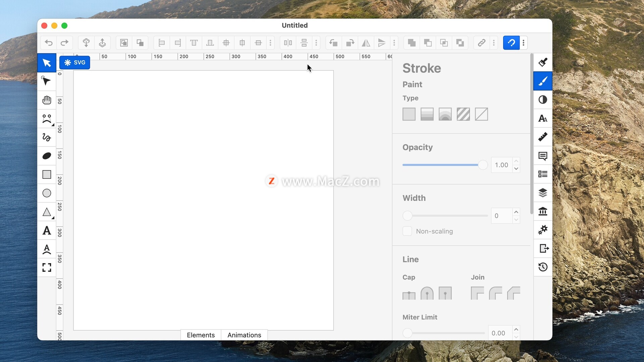
Task: Decrease the Opacity value with stepper
Action: 516,169
